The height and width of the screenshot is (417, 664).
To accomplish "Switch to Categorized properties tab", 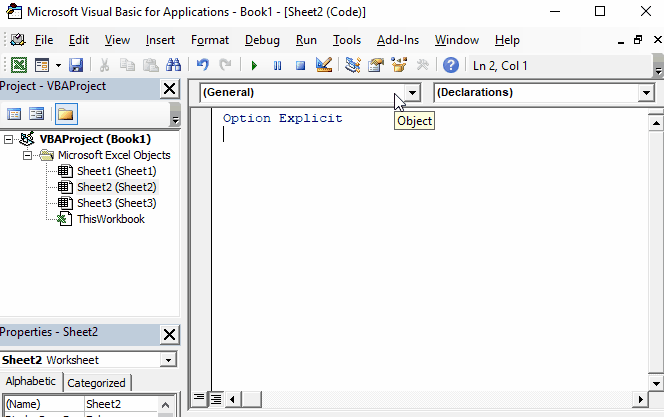I will [x=96, y=383].
